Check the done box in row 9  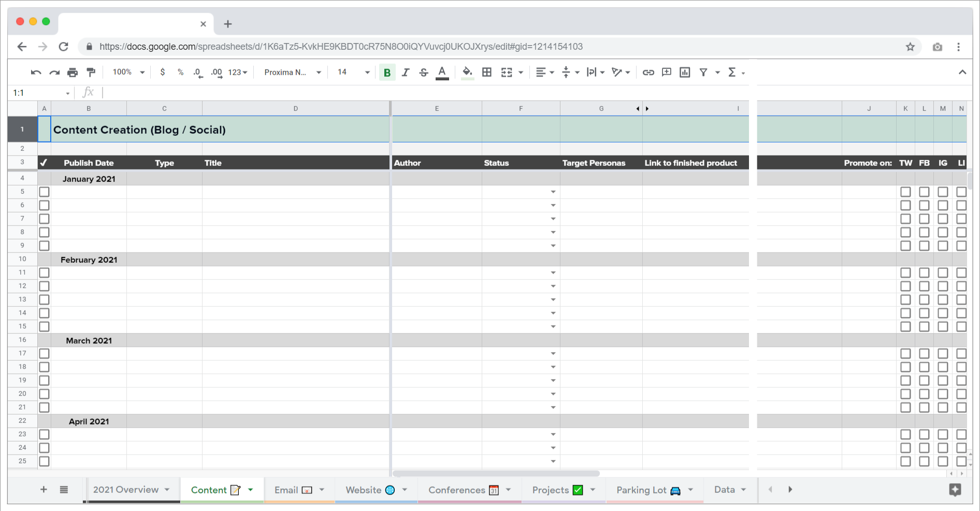pyautogui.click(x=45, y=246)
